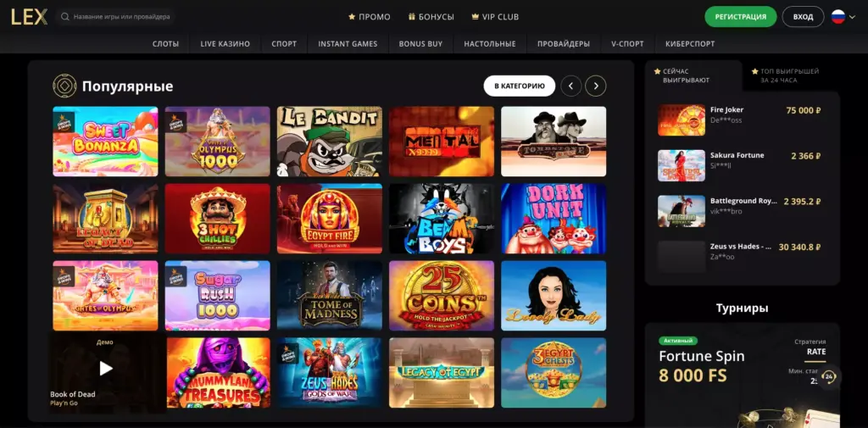Click the ВХОД login button

click(x=804, y=17)
